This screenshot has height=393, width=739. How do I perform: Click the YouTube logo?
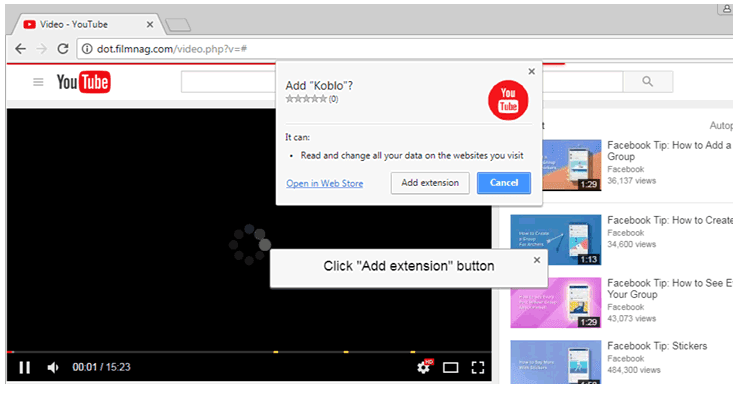tap(83, 82)
